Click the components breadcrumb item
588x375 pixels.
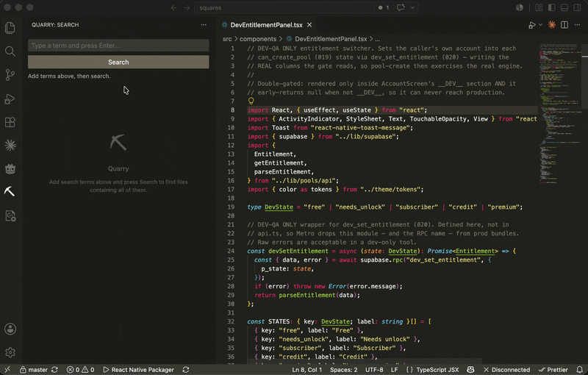click(258, 39)
